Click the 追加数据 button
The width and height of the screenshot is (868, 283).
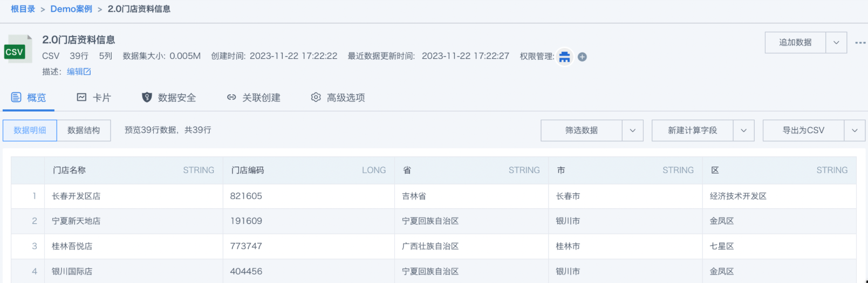(x=795, y=43)
